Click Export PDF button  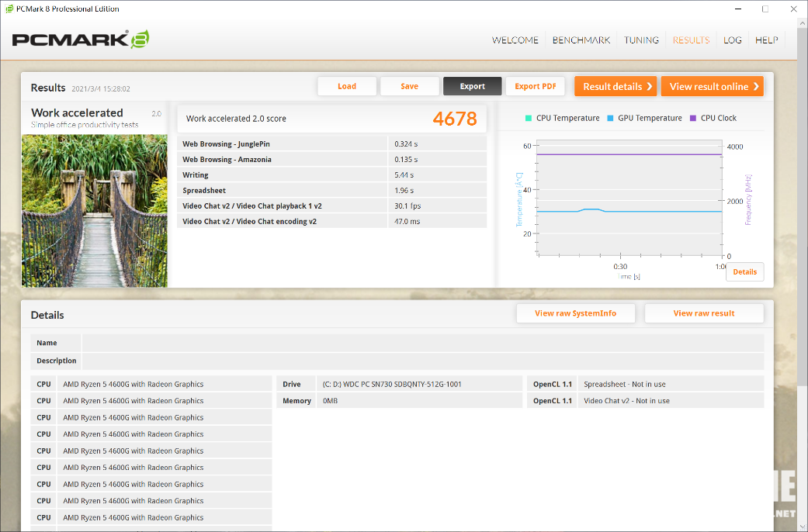(536, 86)
